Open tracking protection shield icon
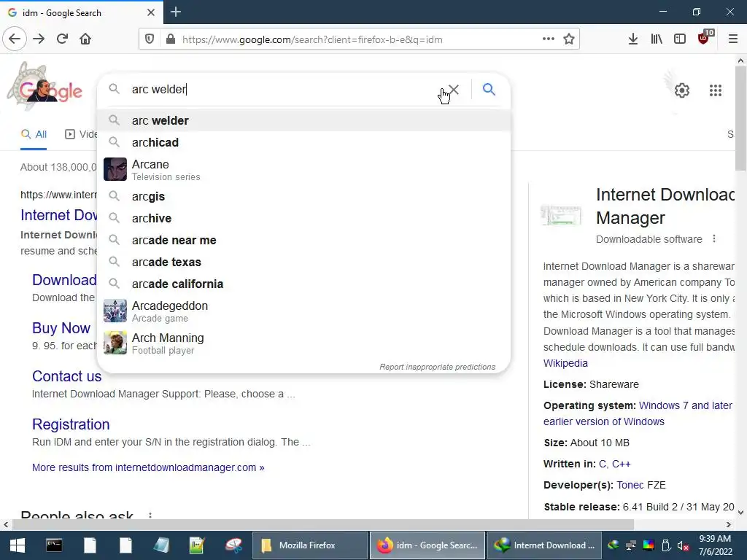 (149, 39)
